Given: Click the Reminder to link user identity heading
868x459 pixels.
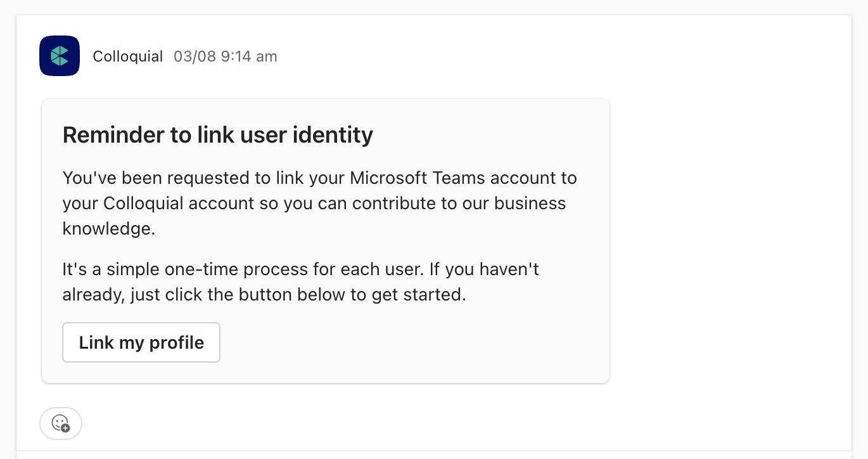Looking at the screenshot, I should click(x=218, y=134).
